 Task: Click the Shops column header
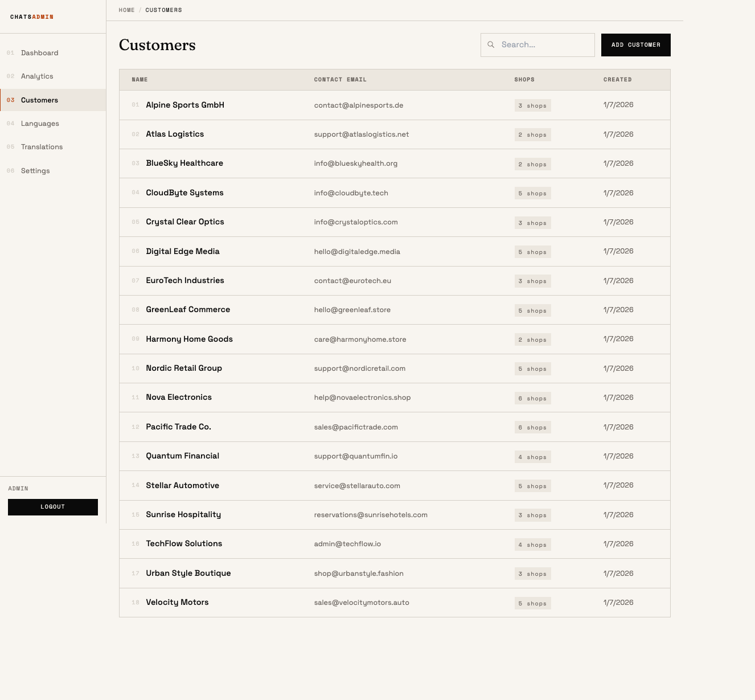click(x=524, y=80)
